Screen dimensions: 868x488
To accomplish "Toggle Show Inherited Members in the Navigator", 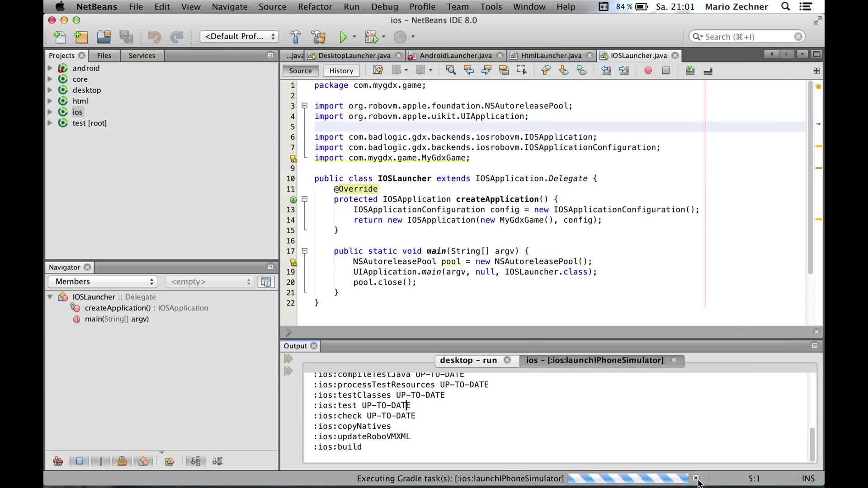I will 58,461.
